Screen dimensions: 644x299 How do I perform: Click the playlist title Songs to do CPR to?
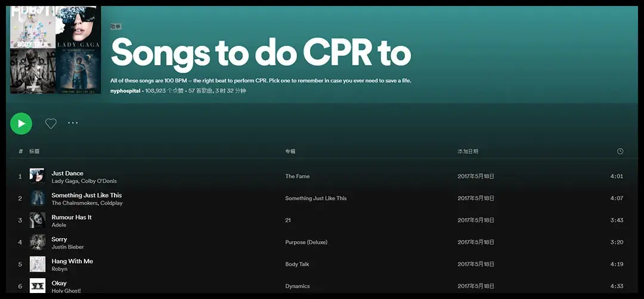click(261, 53)
